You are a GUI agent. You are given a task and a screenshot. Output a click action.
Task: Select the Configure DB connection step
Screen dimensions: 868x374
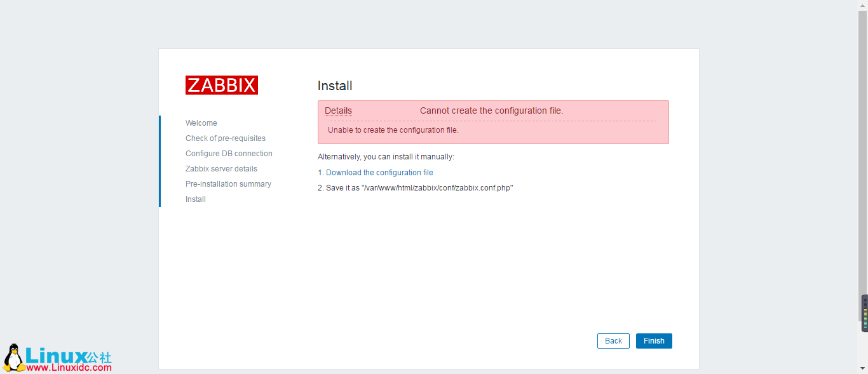point(229,153)
